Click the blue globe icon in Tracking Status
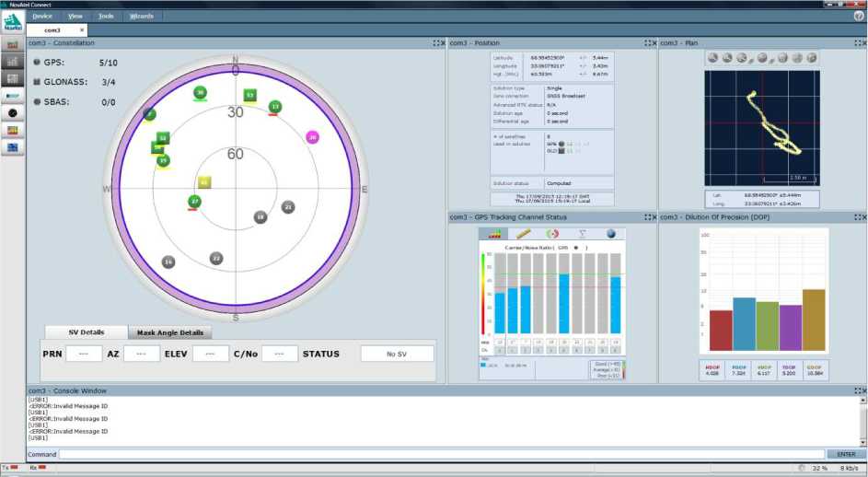 click(610, 235)
